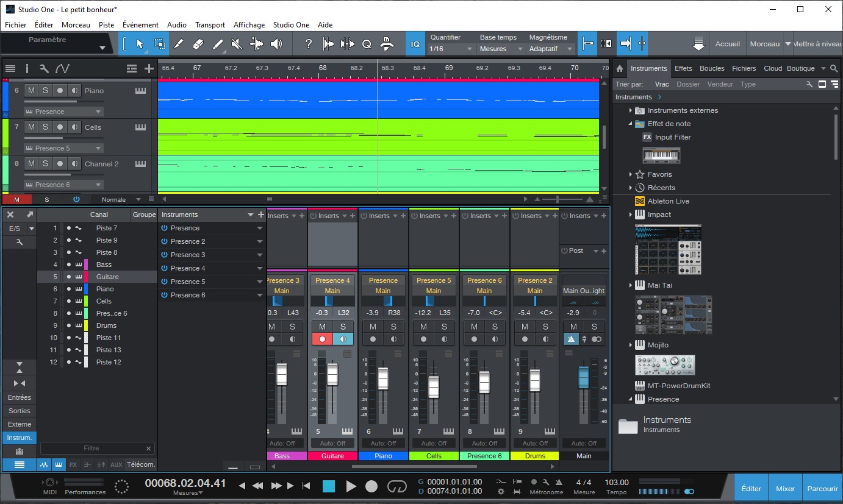The width and height of the screenshot is (843, 504).
Task: Click the Mettre à niveau button
Action: (817, 44)
